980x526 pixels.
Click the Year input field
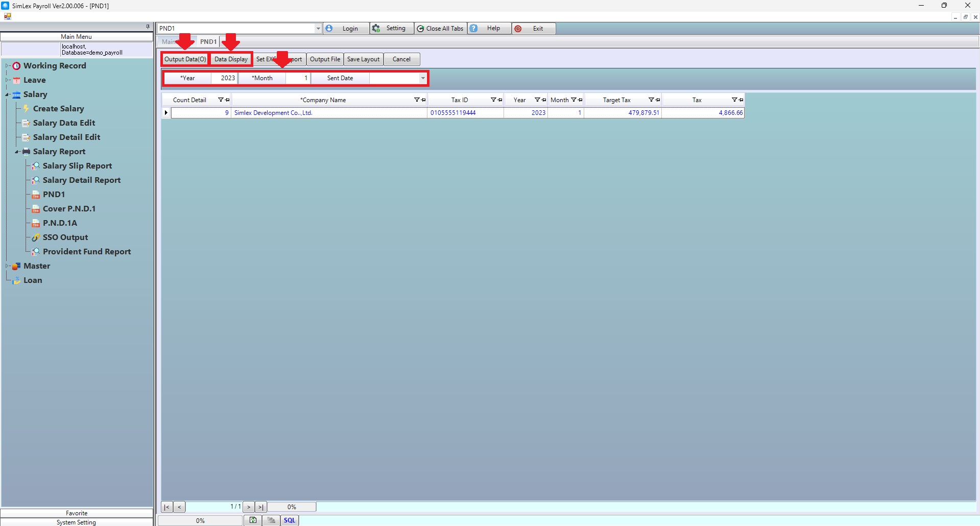pyautogui.click(x=224, y=78)
